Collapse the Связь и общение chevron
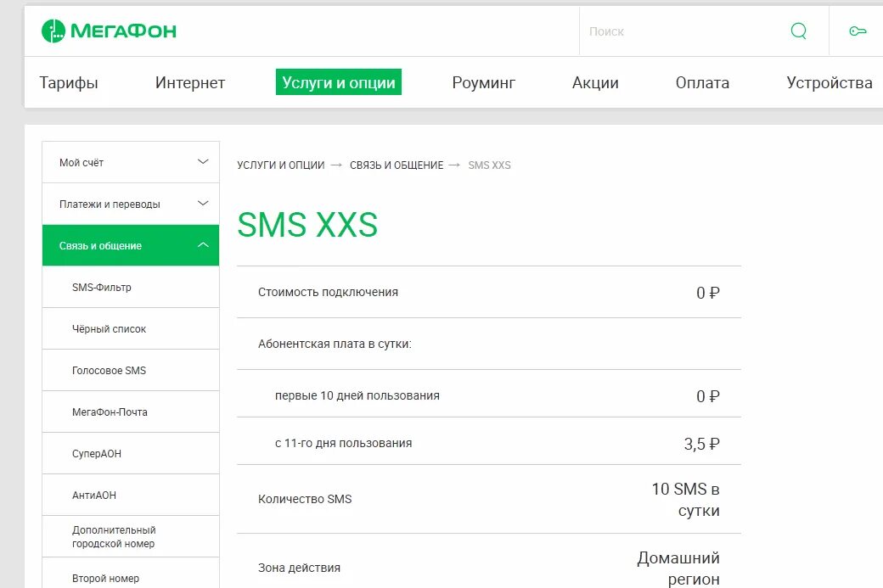Image resolution: width=883 pixels, height=588 pixels. pos(203,244)
